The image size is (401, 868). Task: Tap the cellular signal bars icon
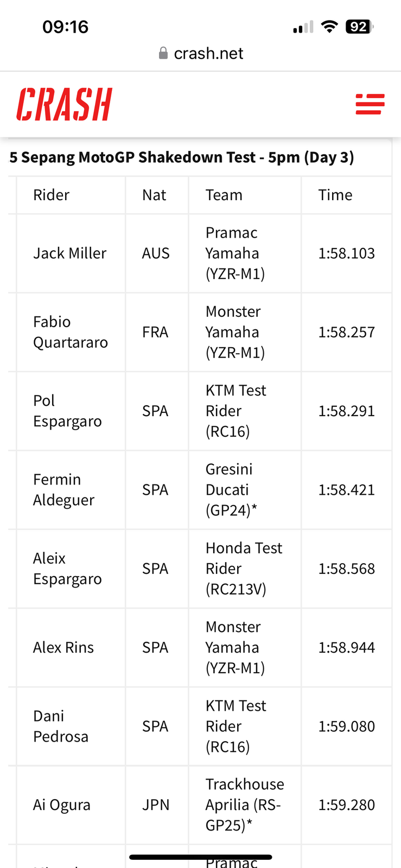coord(303,27)
